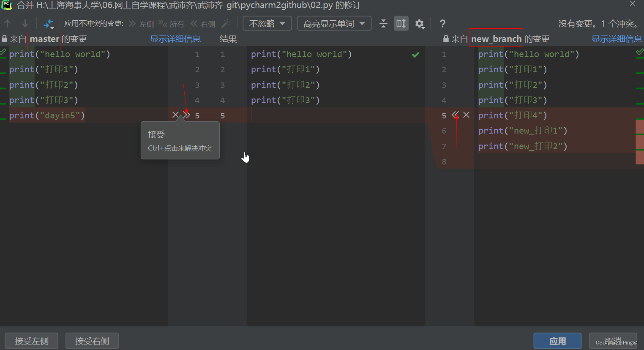Click print("new_打印2") line in right pane
The height and width of the screenshot is (350, 644).
[x=523, y=146]
